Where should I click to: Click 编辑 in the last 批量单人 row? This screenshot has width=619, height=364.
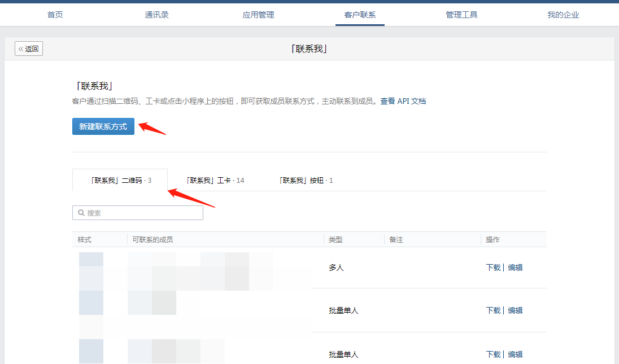pyautogui.click(x=515, y=354)
